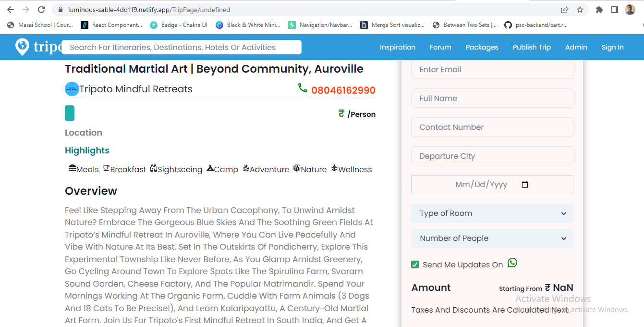The image size is (644, 327).
Task: Expand the Type of Room dropdown
Action: (x=492, y=214)
